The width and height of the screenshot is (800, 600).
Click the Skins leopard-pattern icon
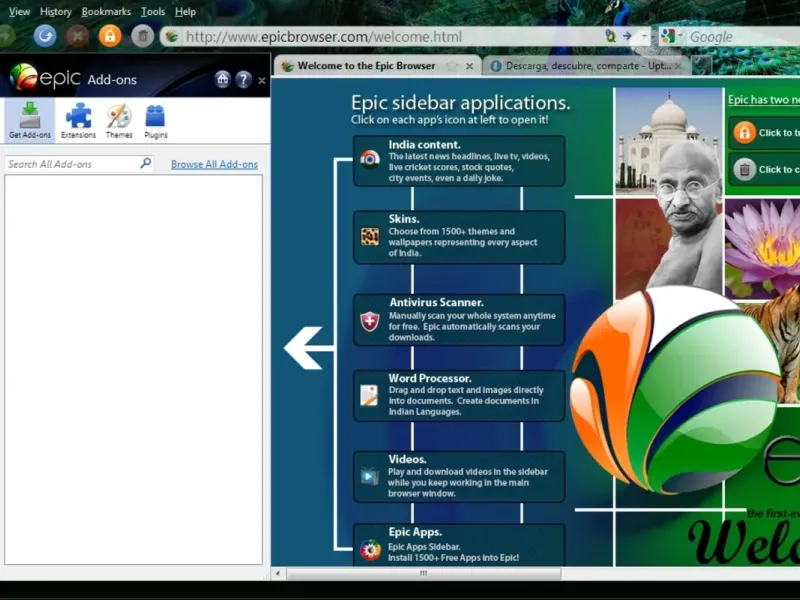point(370,236)
